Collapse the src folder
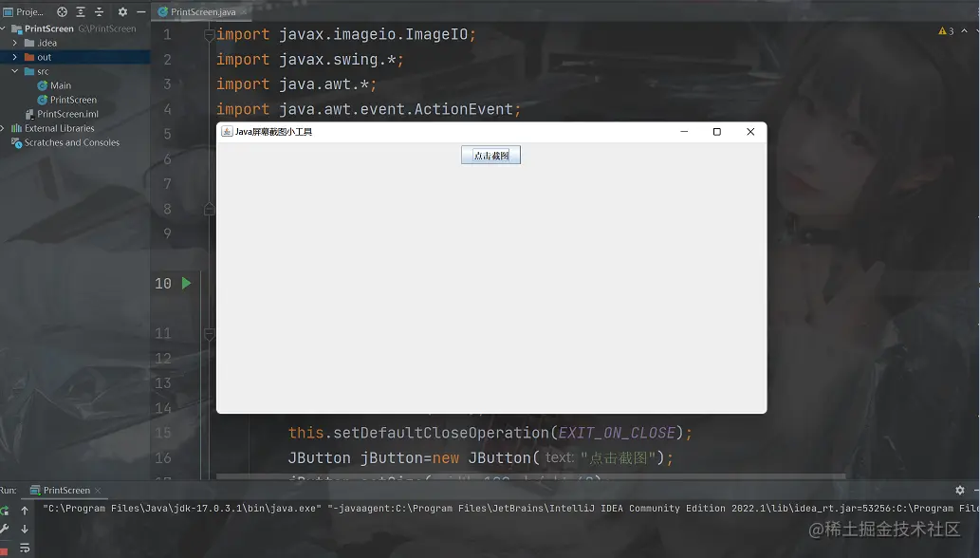Viewport: 980px width, 558px height. (x=15, y=71)
